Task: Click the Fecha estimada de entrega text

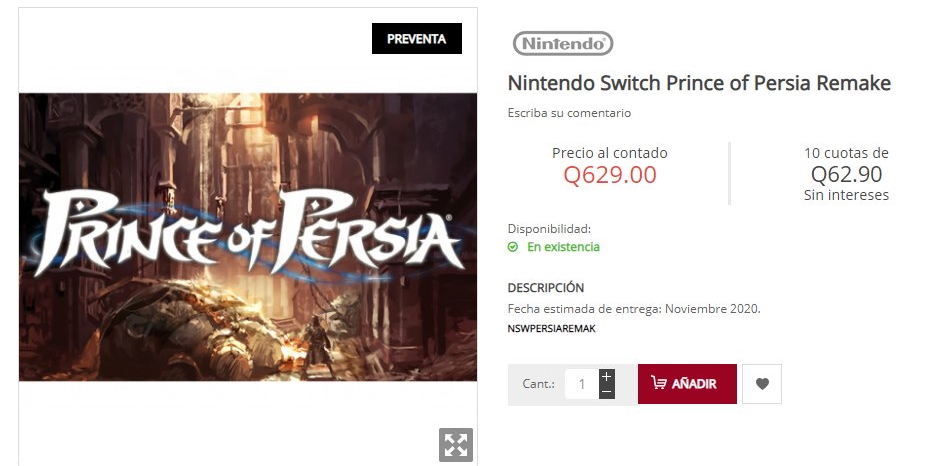Action: coord(633,309)
